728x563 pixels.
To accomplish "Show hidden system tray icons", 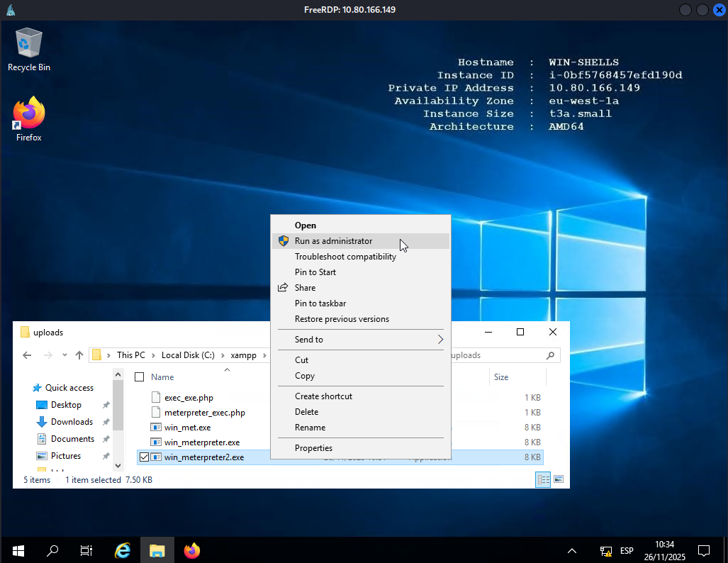I will 572,551.
